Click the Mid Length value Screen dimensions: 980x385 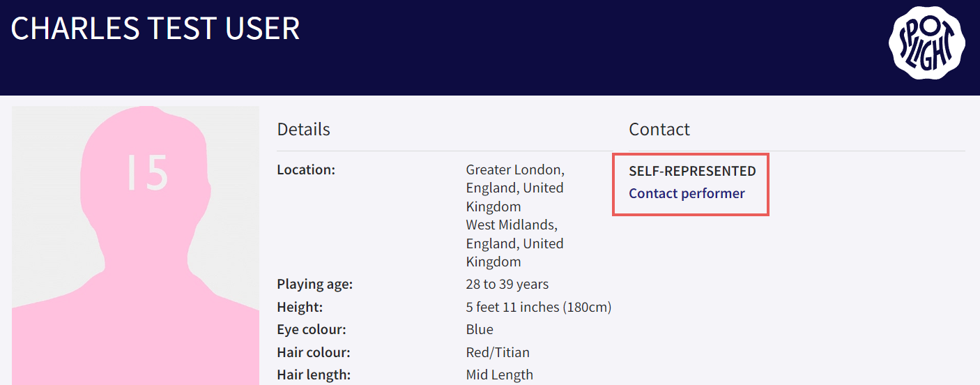(499, 375)
